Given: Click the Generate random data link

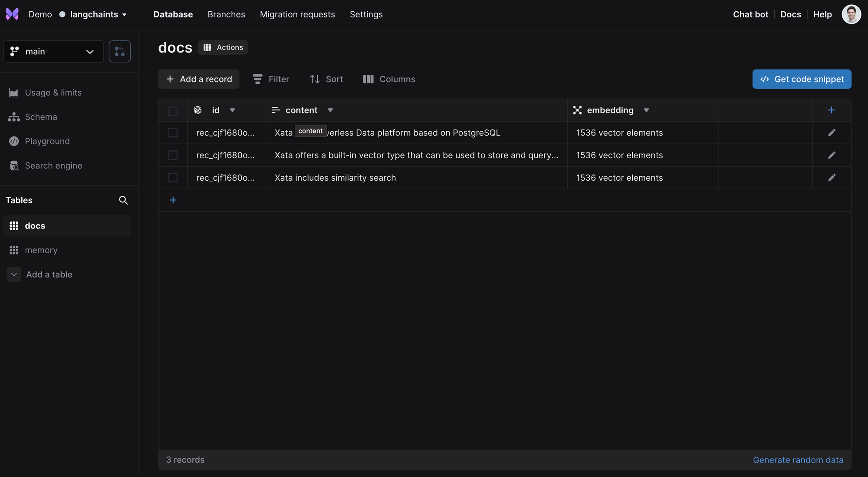Looking at the screenshot, I should tap(798, 460).
